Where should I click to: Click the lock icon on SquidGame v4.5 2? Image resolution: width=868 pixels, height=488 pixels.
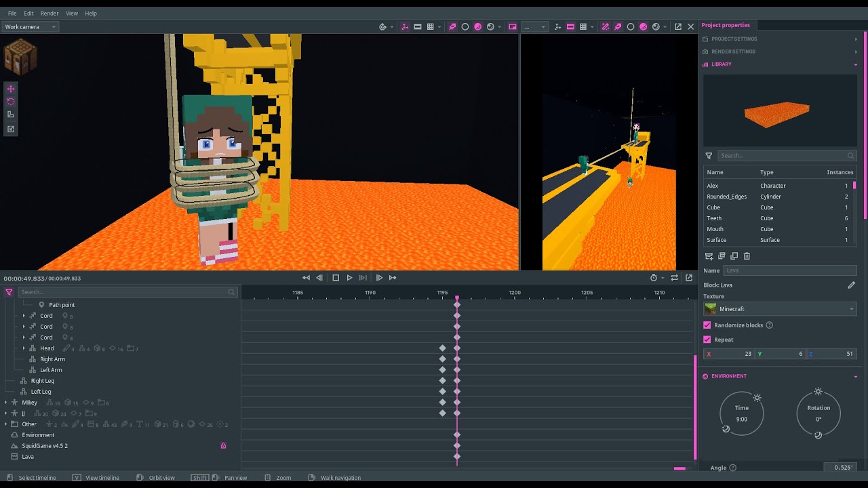coord(223,446)
